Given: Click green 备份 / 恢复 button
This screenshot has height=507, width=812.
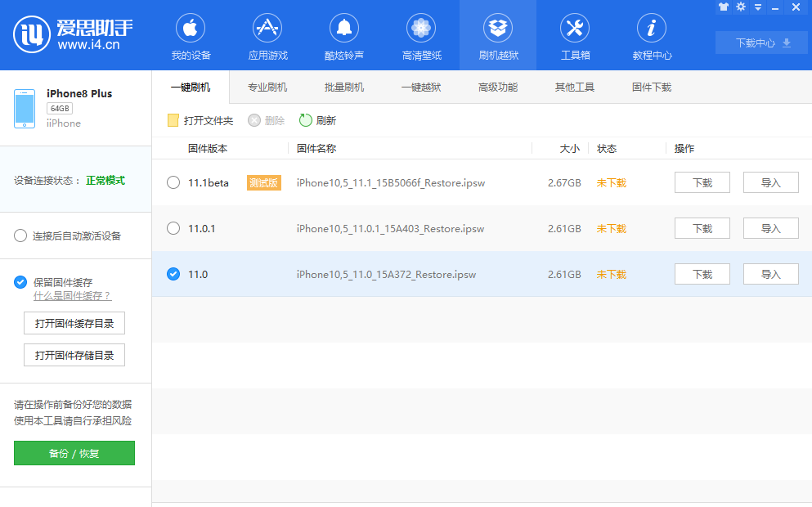Looking at the screenshot, I should click(74, 453).
